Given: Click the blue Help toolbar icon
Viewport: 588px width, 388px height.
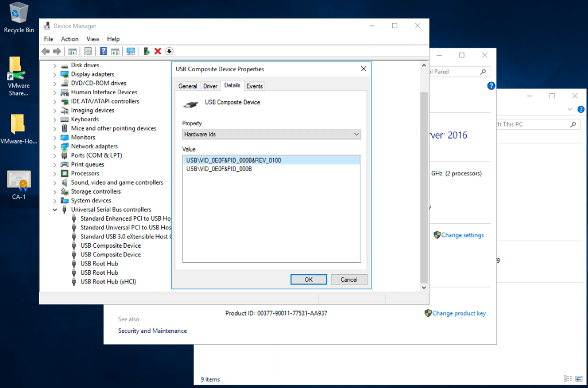Looking at the screenshot, I should coord(103,51).
